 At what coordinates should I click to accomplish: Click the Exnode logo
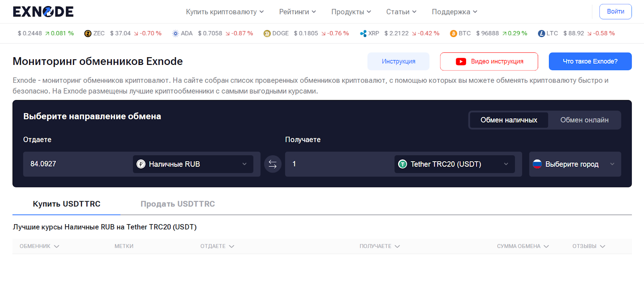point(43,12)
